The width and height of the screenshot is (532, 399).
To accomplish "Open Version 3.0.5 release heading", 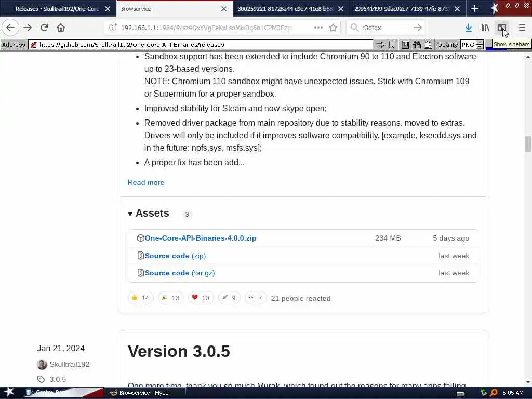I will coord(179,351).
